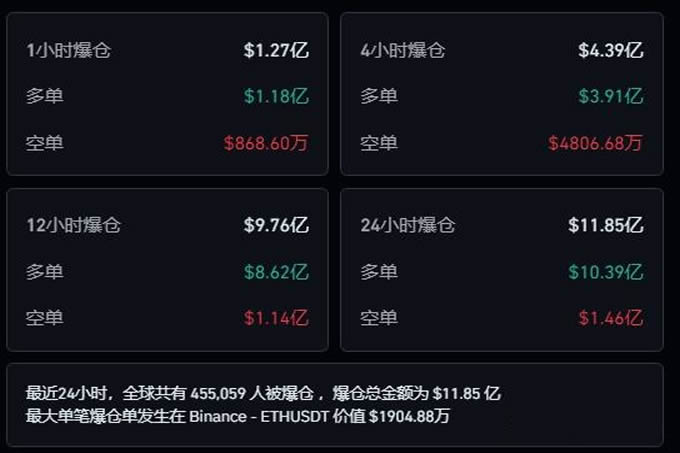Select the 4-hour long value $3.91亿

click(x=610, y=96)
